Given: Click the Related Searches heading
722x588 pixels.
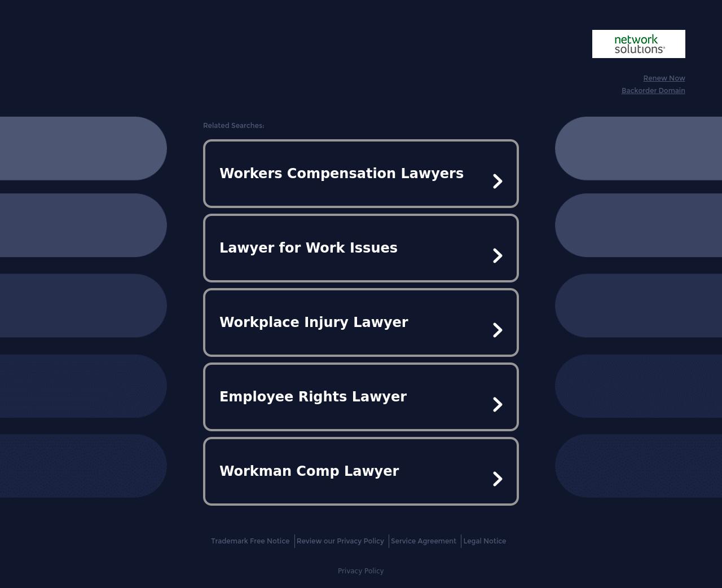Looking at the screenshot, I should click(x=234, y=125).
